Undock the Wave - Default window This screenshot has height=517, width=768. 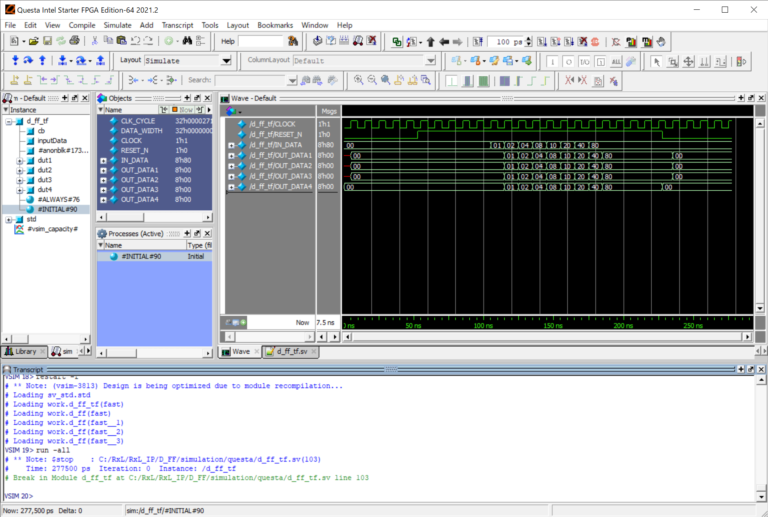751,98
